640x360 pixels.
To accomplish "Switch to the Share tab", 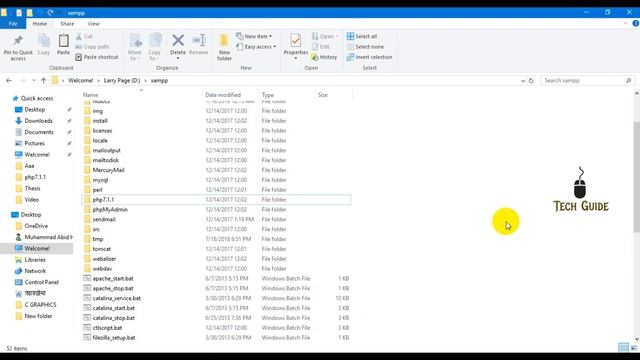I will tap(67, 24).
